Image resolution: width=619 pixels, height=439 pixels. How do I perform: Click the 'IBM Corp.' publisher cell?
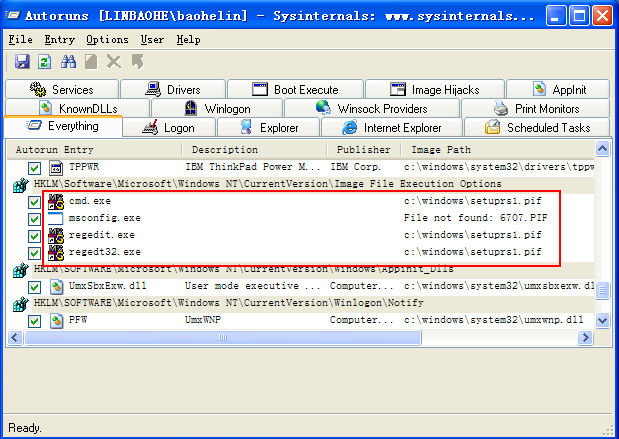(x=355, y=167)
